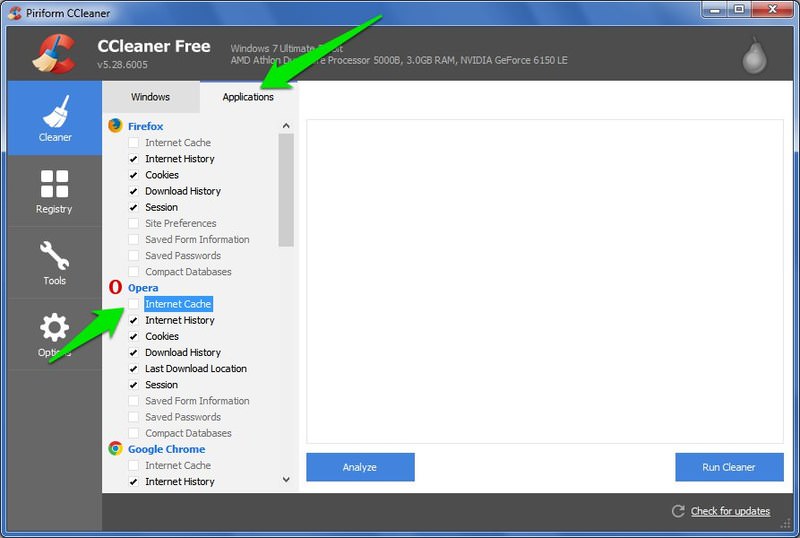Click the list scrollbar up arrow
The image size is (800, 538).
coord(286,126)
